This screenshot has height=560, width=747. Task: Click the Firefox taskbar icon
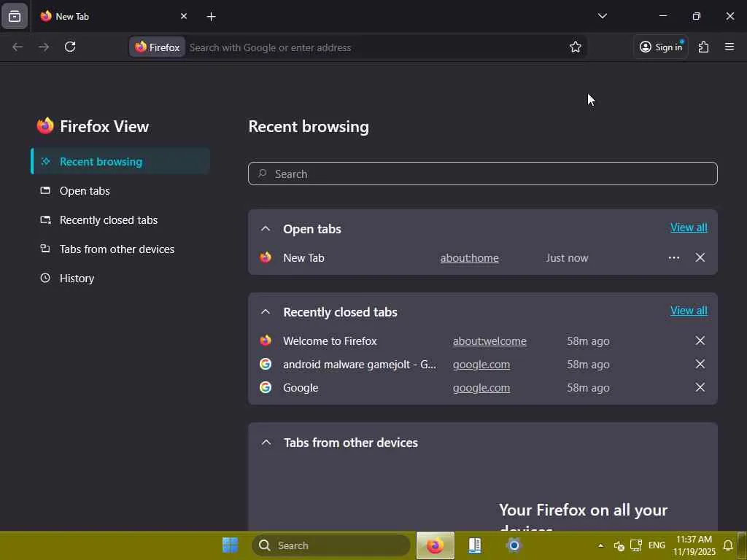coord(435,545)
